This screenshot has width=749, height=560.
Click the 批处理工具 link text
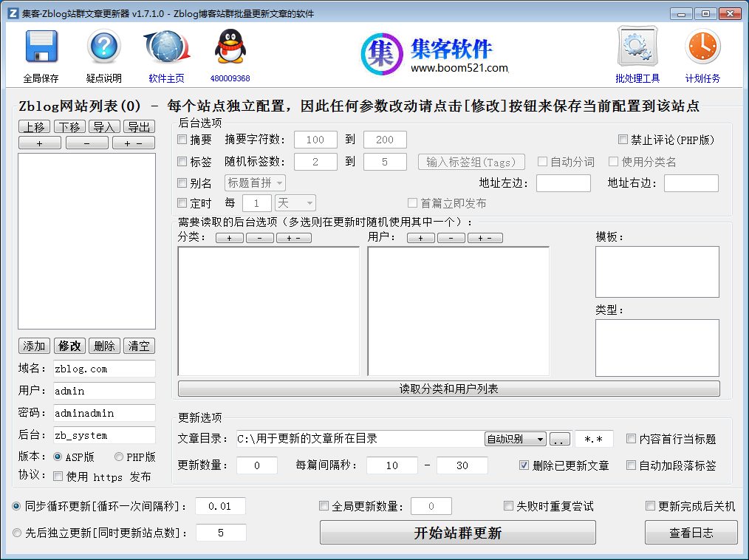pos(637,78)
